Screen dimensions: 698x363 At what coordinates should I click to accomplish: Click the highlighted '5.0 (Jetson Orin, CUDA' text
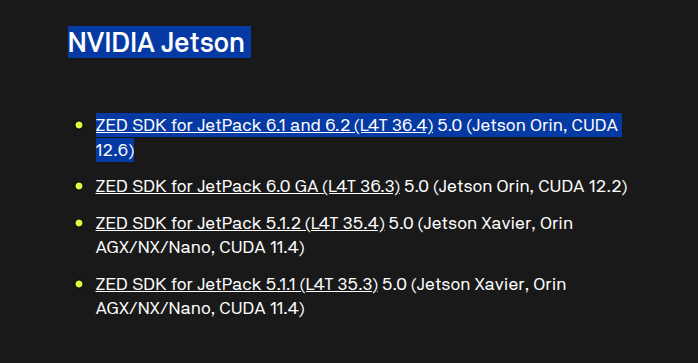[528, 126]
